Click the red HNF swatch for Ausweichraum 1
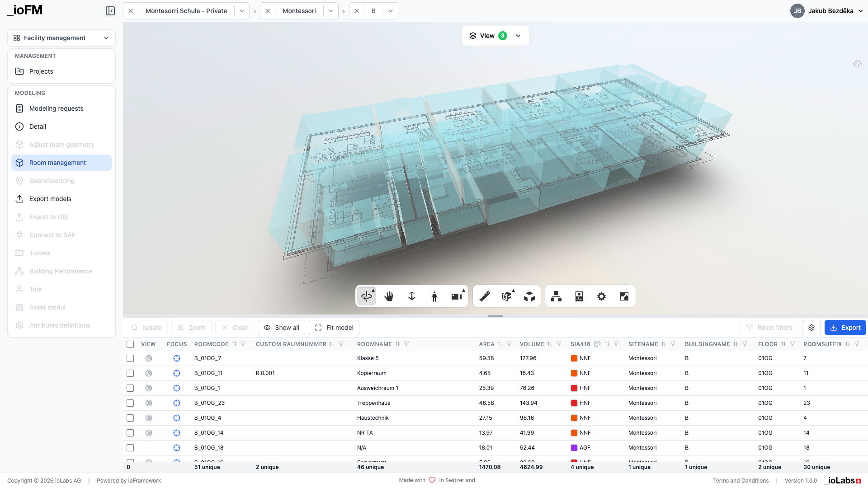Screen dimensions: 868x488 (574, 388)
